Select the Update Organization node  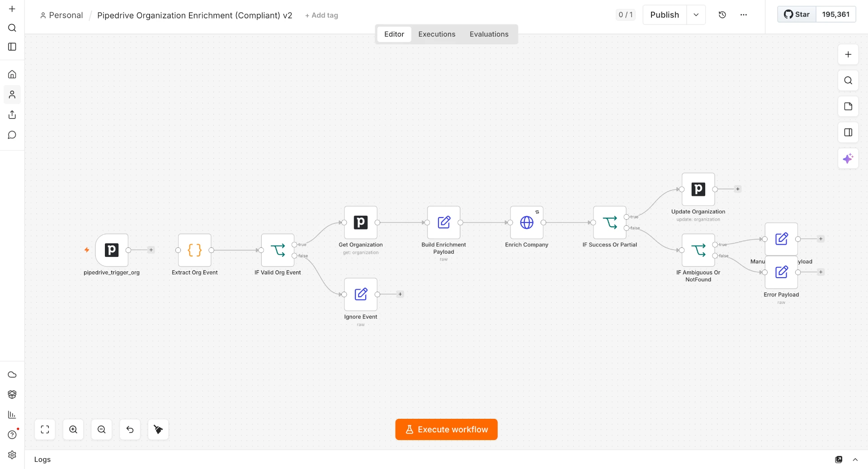pyautogui.click(x=698, y=189)
